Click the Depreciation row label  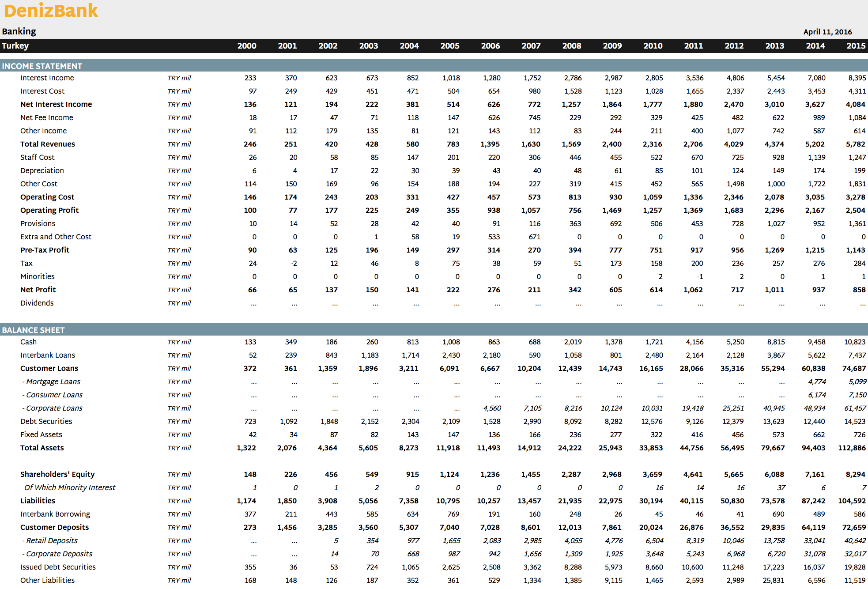[x=42, y=171]
